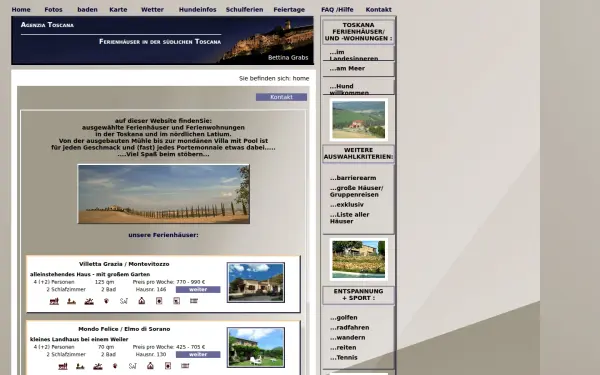The height and width of the screenshot is (375, 600).
Task: Open the '...radfahren' sport link
Action: [349, 328]
